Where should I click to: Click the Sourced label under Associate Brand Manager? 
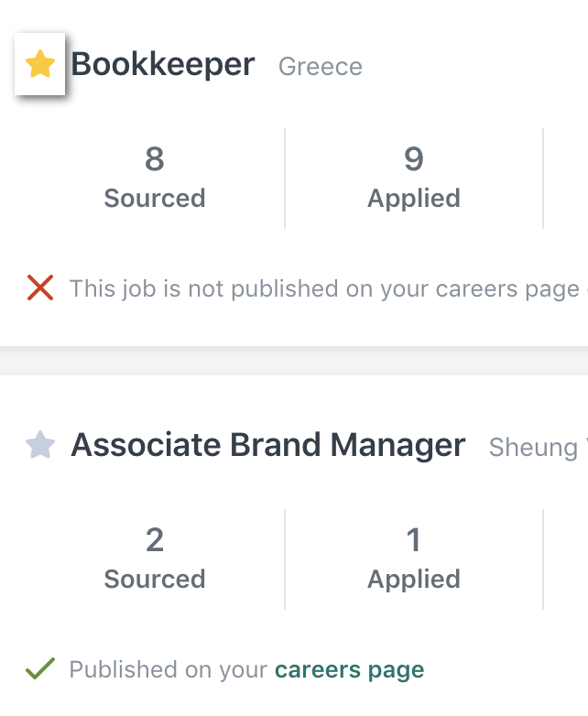[x=155, y=579]
